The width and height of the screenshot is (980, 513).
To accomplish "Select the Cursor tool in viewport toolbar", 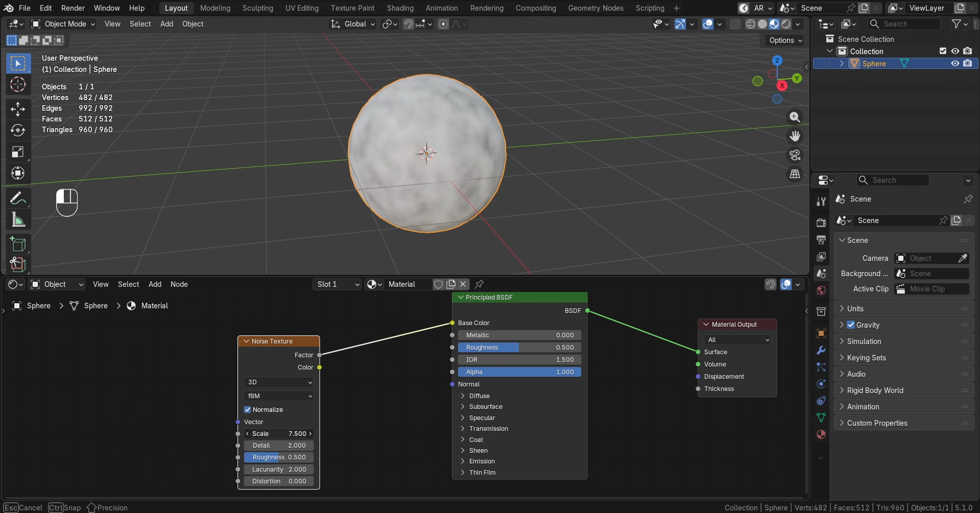I will click(x=18, y=85).
